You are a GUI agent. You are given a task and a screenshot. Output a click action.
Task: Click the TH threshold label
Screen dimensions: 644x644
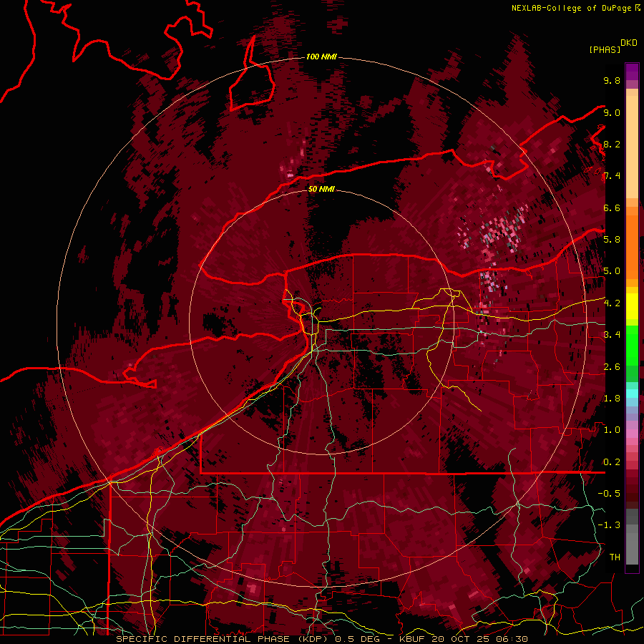(615, 557)
